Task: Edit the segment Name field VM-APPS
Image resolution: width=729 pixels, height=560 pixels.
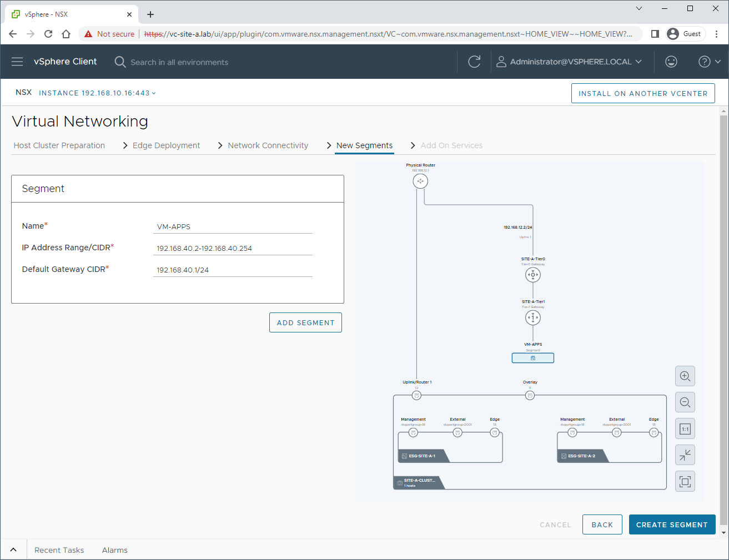Action: (x=233, y=226)
